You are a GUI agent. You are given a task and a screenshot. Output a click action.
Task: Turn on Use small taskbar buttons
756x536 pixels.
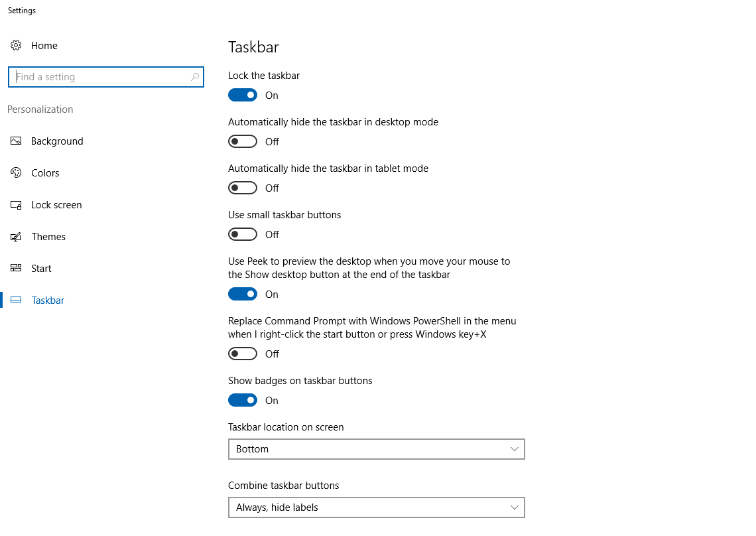243,234
